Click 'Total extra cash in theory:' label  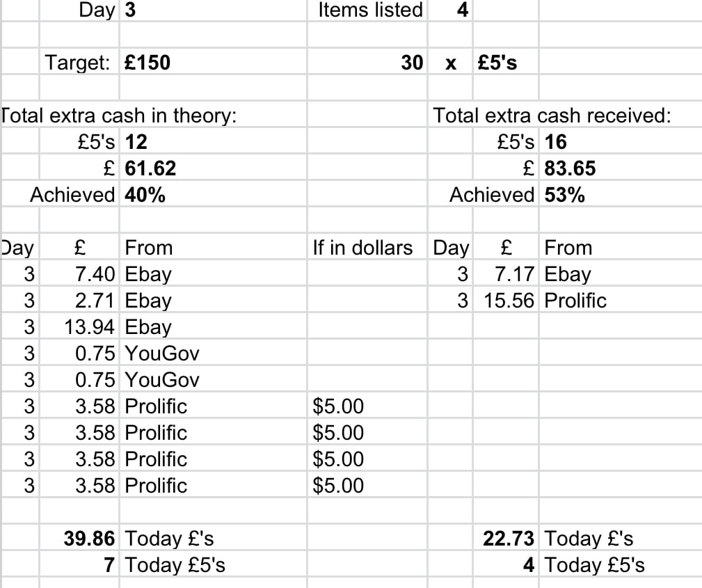119,116
